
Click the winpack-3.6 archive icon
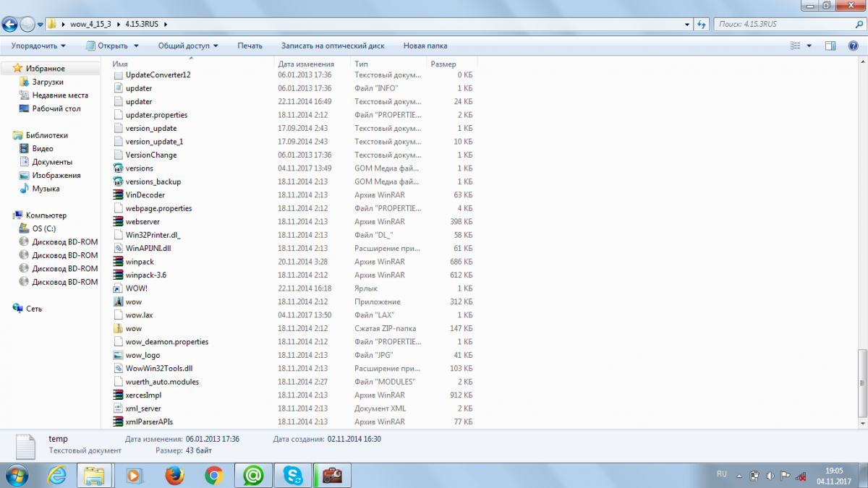(x=119, y=275)
